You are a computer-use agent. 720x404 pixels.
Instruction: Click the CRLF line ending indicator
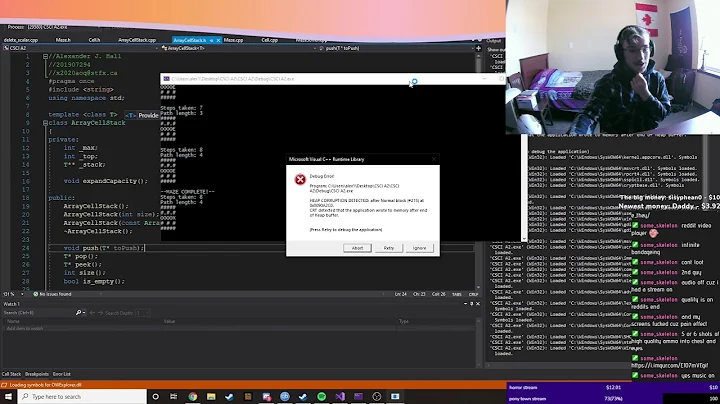(x=473, y=294)
